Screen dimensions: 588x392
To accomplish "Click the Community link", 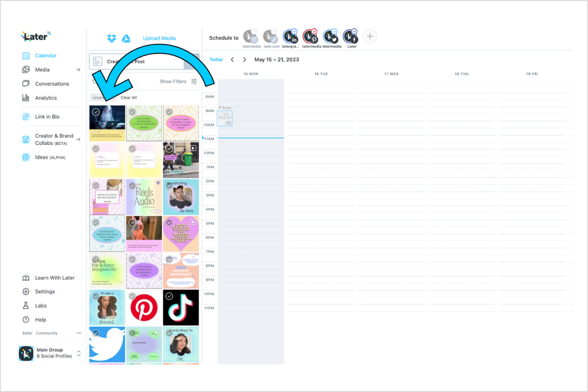I will click(x=47, y=333).
